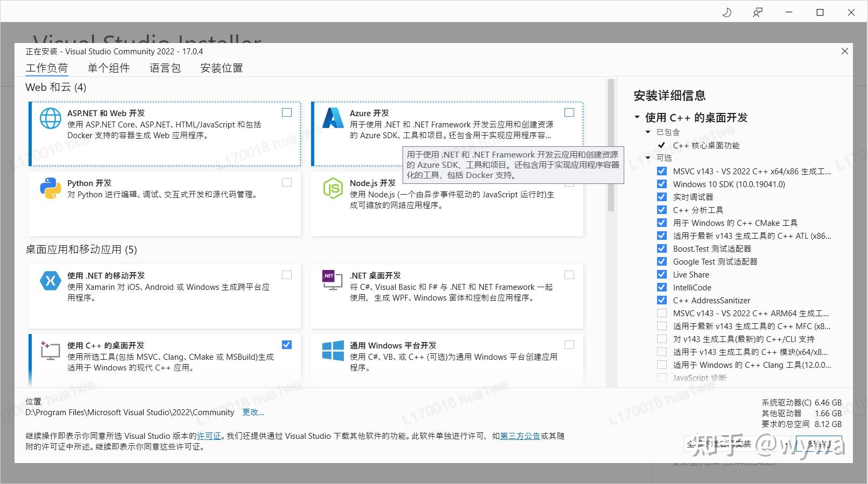Uncheck the C++ AddressSanitizer component
Screen dimensions: 868x484
pyautogui.click(x=661, y=300)
